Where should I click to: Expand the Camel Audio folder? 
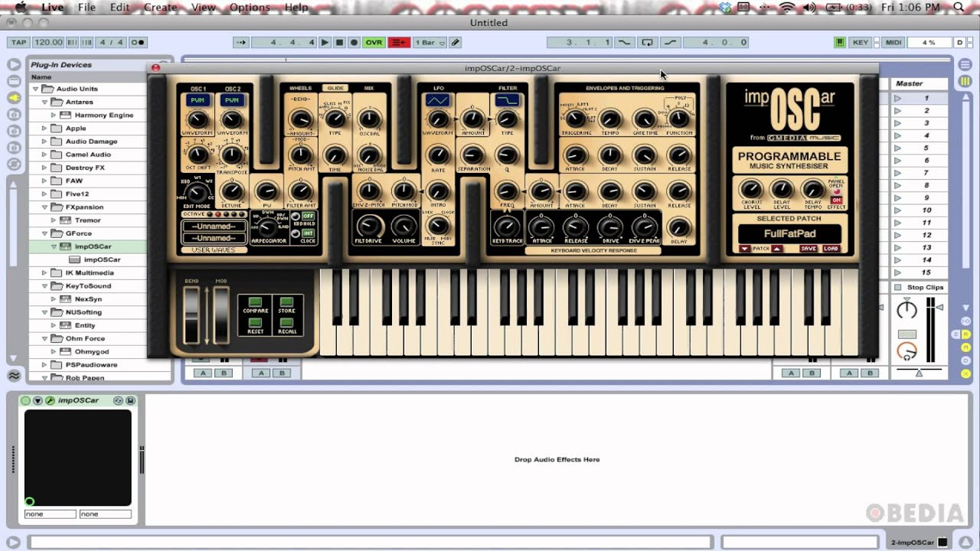click(x=44, y=155)
